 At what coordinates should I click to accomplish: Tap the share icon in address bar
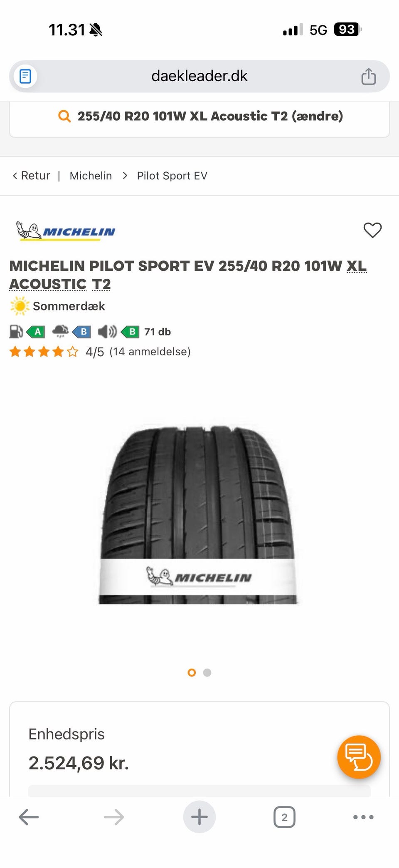click(368, 76)
